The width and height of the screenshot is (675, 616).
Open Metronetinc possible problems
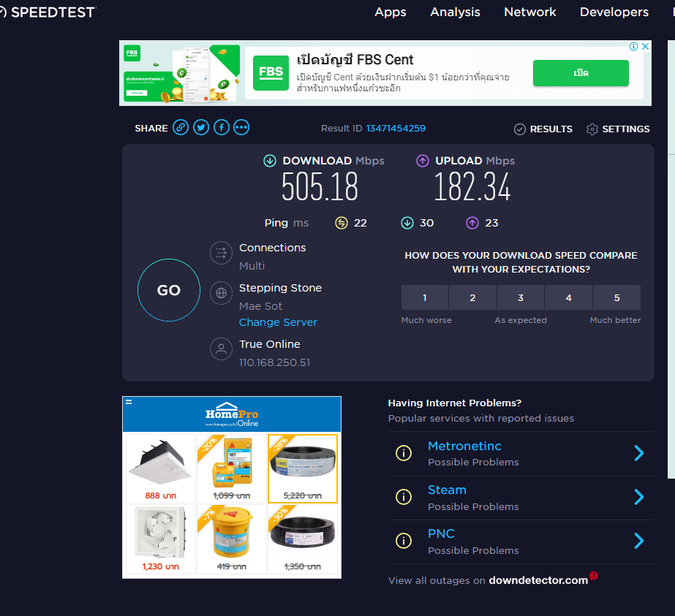click(x=521, y=454)
